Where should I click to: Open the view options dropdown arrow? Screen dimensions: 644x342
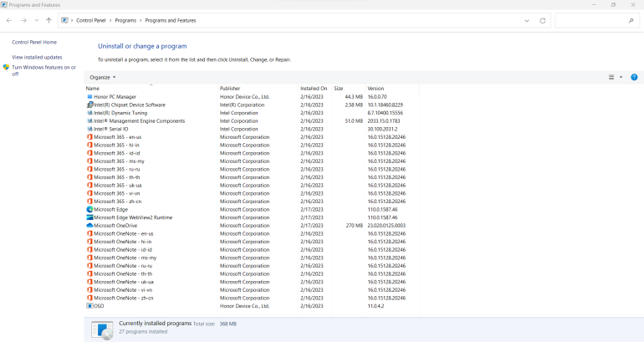(621, 77)
